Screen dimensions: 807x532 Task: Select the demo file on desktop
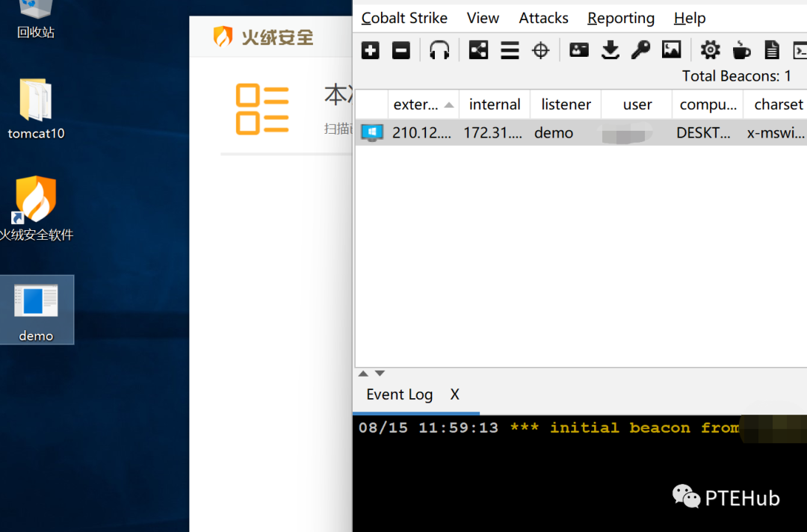[36, 311]
